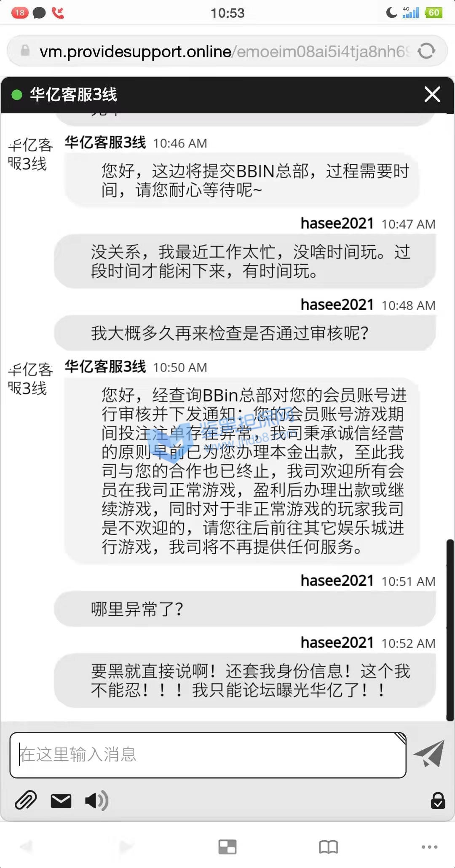Click the resize handle on message box corner
The image size is (455, 868).
(401, 738)
